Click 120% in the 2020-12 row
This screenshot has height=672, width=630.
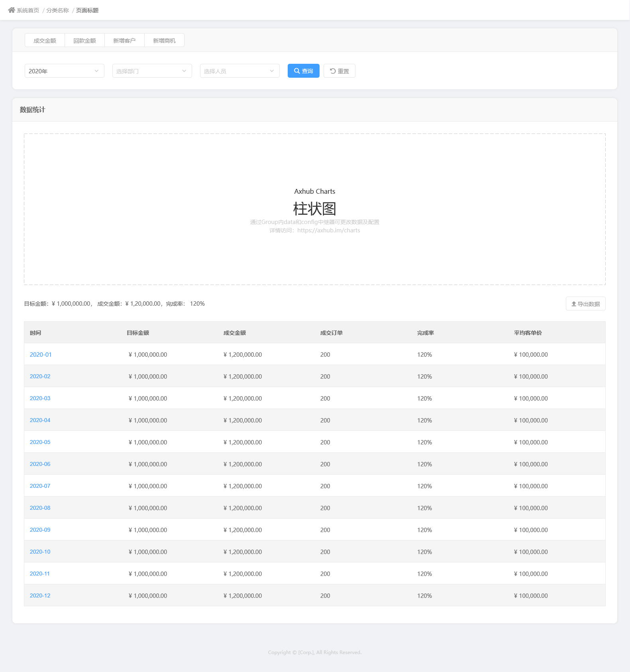tap(425, 595)
